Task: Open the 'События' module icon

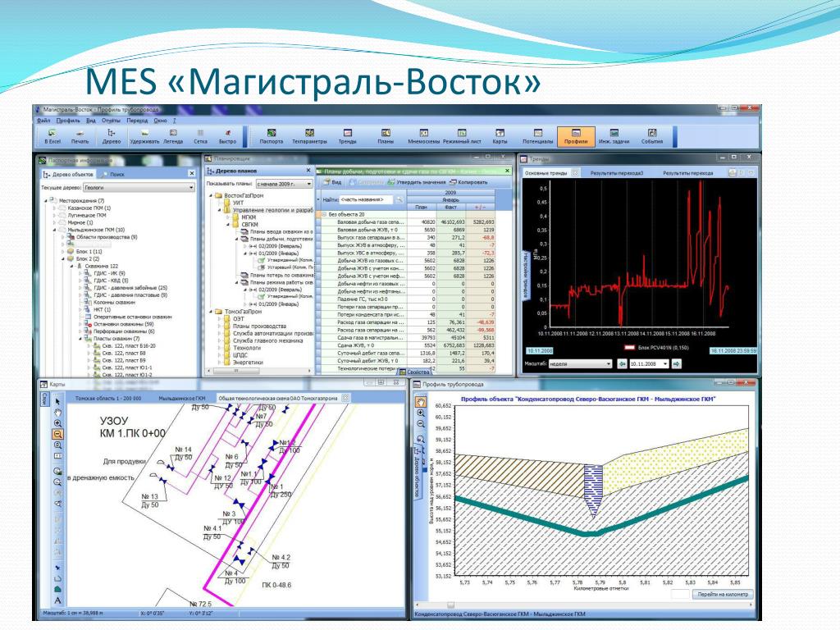Action: pyautogui.click(x=652, y=136)
